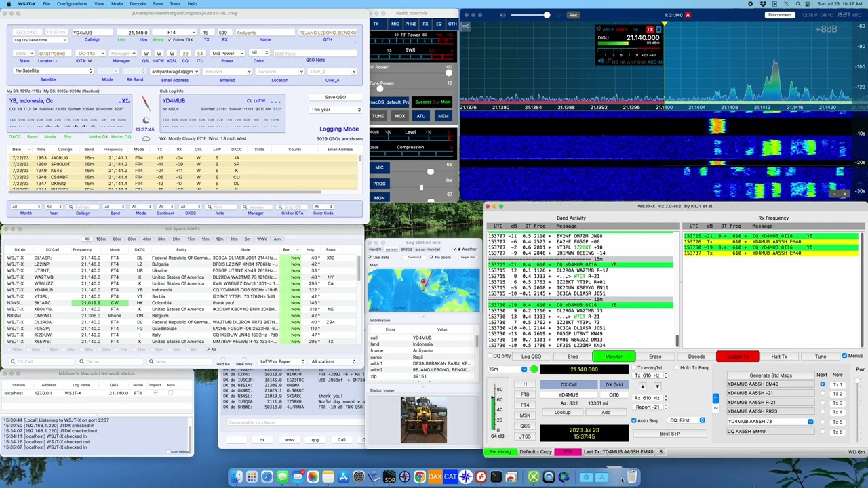Open Google Chrome from the Dock
Image resolution: width=868 pixels, height=488 pixels.
[420, 477]
